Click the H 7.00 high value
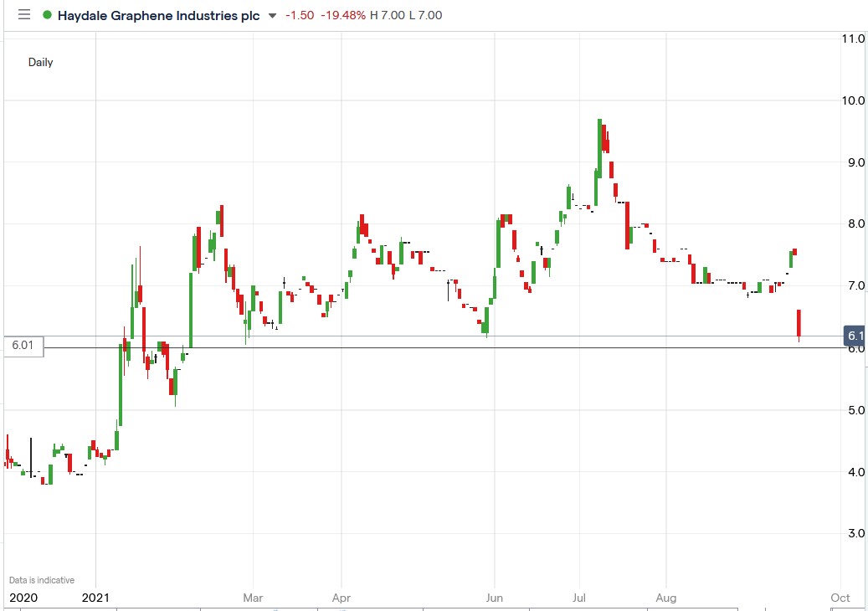 388,15
